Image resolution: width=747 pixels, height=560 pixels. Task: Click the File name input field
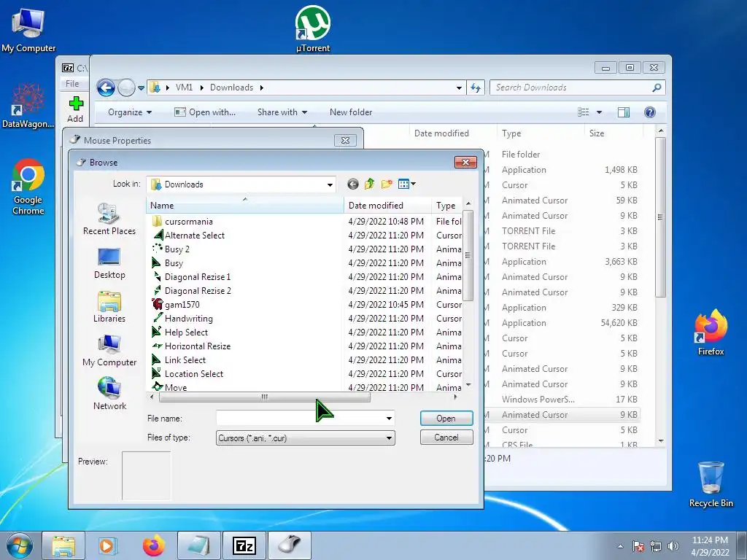pos(300,419)
